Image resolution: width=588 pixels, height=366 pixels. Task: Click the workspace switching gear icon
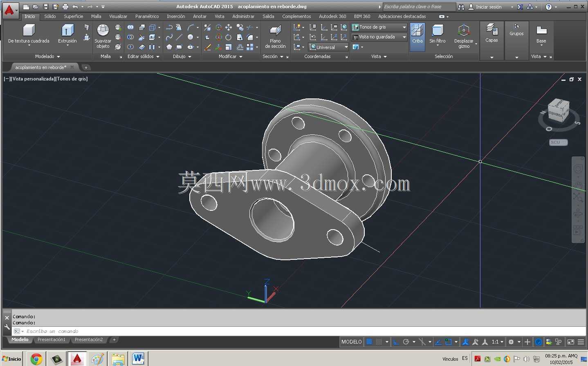pyautogui.click(x=511, y=342)
